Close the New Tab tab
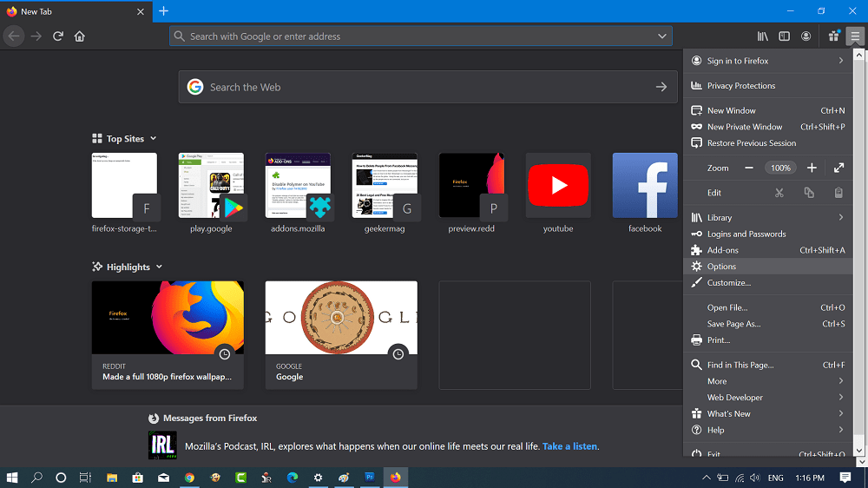Viewport: 868px width, 488px height. point(141,11)
